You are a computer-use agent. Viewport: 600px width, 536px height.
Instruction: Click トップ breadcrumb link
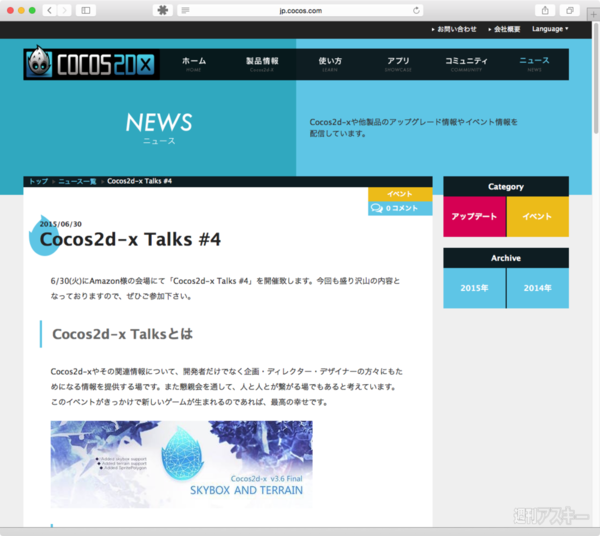39,181
